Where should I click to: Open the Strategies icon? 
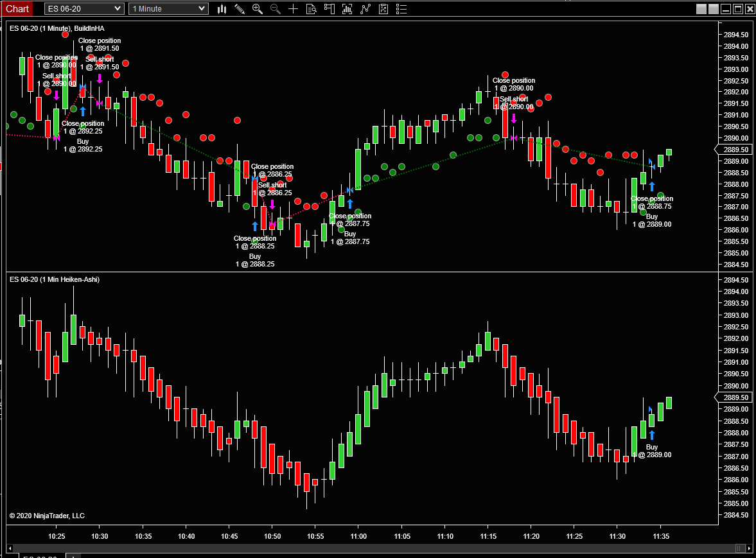pyautogui.click(x=365, y=9)
